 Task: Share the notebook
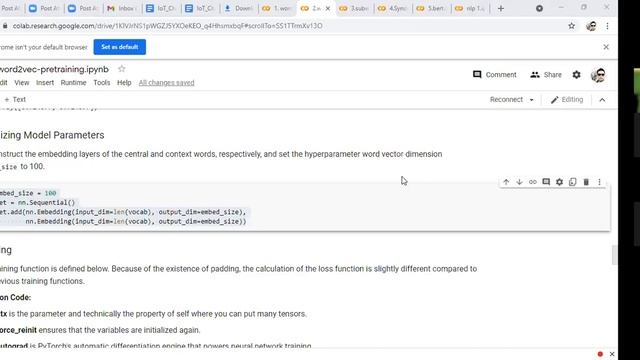pyautogui.click(x=546, y=75)
